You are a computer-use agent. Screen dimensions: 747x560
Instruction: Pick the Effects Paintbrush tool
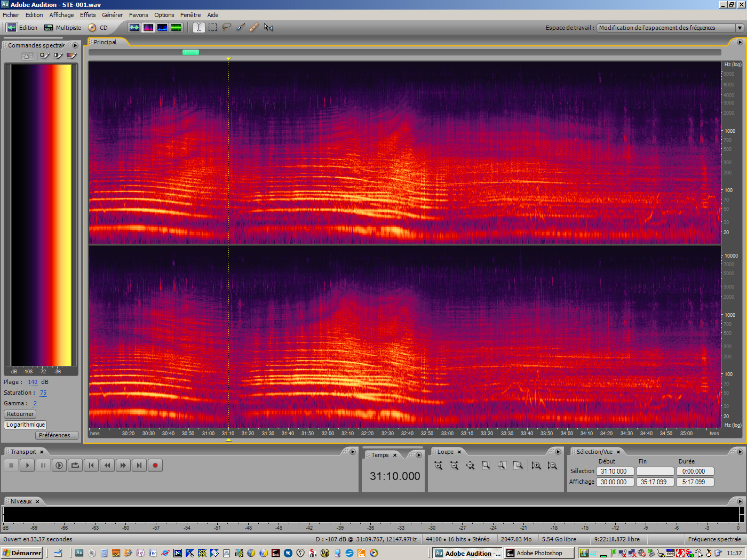[241, 27]
